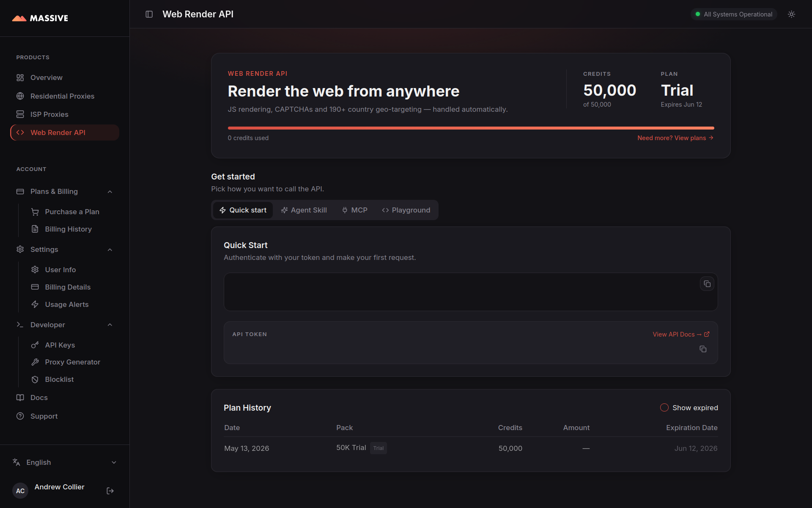
Task: Click the May 13, 2026 date cell
Action: (247, 448)
